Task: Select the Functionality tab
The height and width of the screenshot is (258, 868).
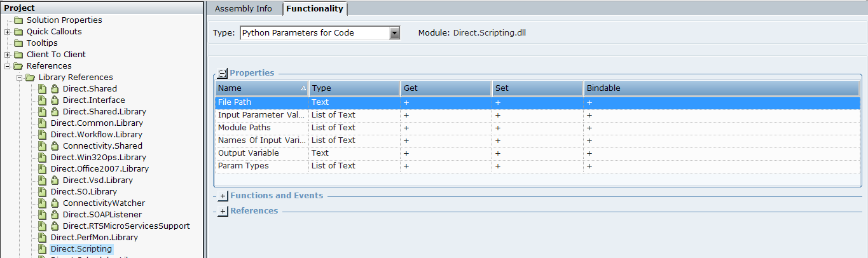Action: pos(314,8)
